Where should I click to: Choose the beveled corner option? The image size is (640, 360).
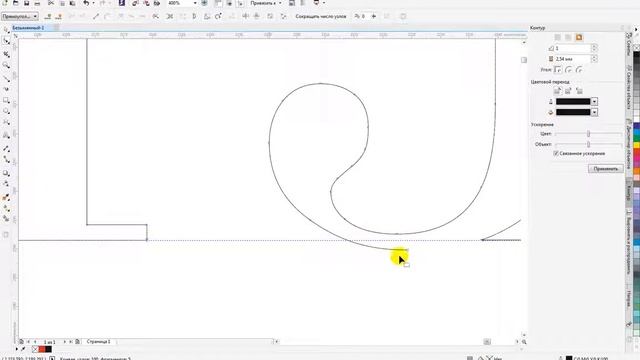point(579,70)
